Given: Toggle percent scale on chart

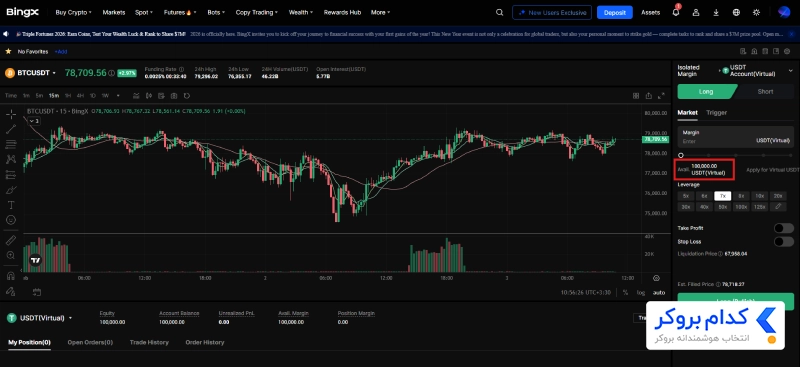Looking at the screenshot, I should point(625,292).
